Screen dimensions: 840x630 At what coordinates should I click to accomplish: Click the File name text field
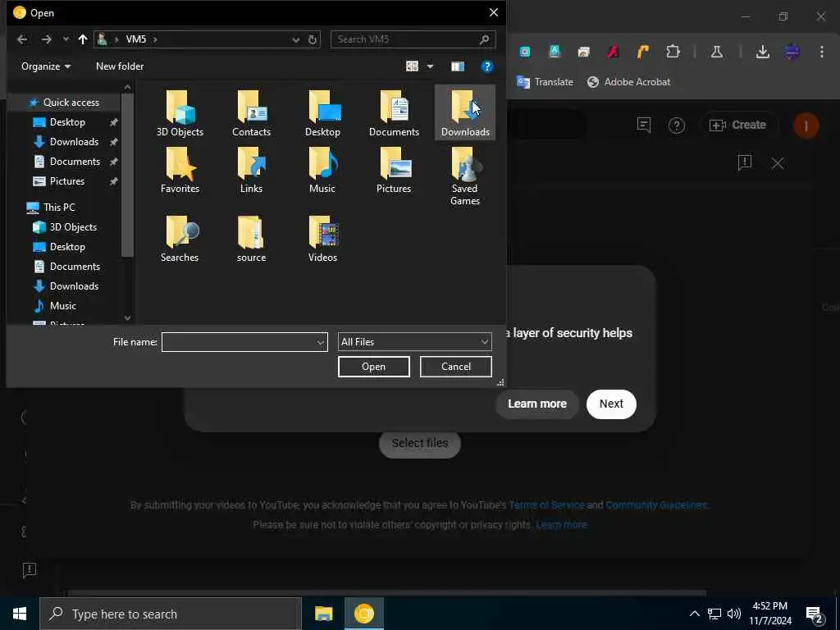[239, 342]
